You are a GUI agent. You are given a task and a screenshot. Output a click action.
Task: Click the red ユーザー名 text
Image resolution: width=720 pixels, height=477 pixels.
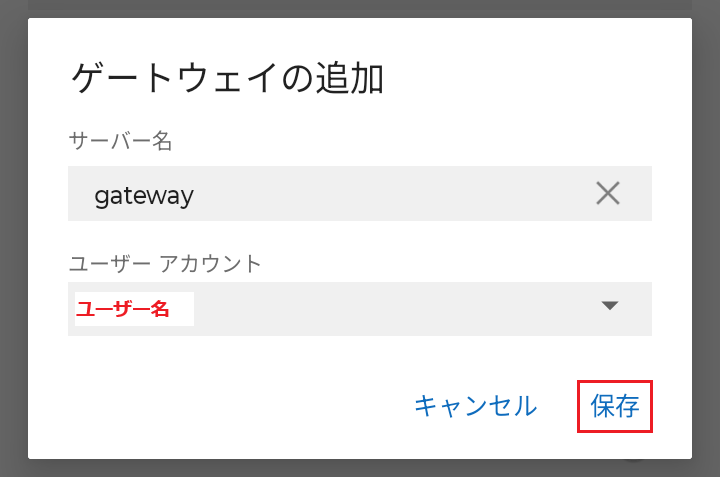(123, 309)
